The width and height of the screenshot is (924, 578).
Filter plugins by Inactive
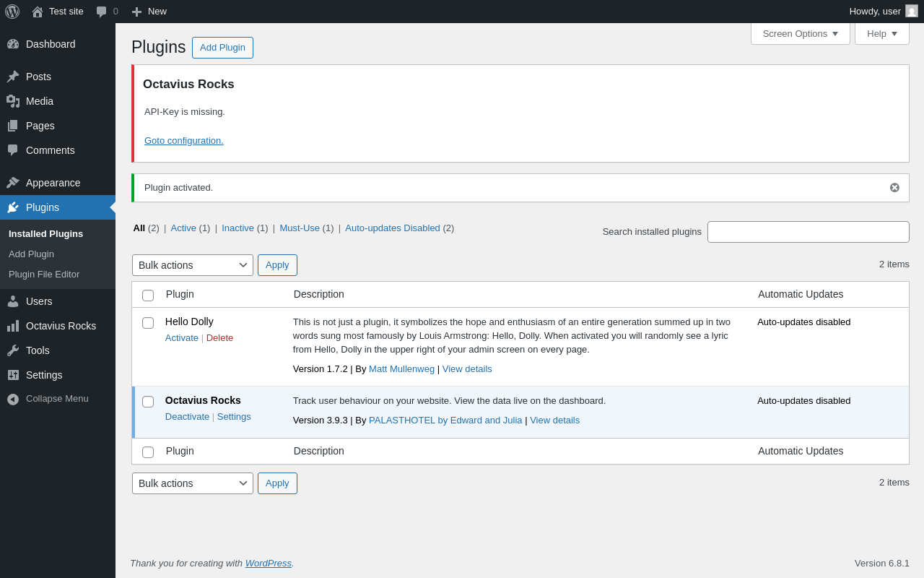click(237, 228)
